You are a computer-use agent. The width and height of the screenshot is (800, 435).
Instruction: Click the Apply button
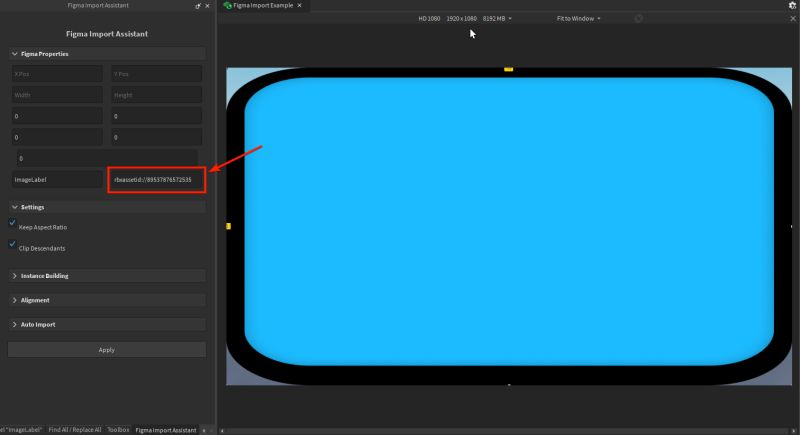click(x=107, y=350)
